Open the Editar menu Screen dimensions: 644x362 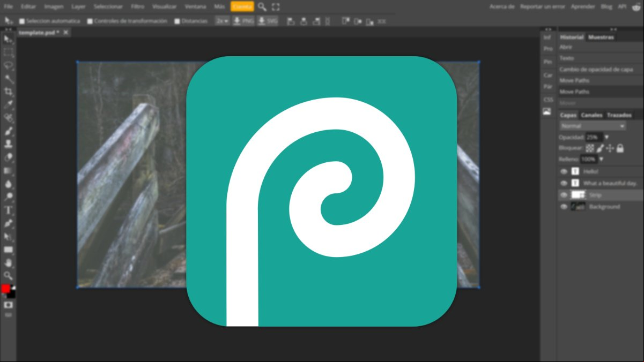pos(28,6)
